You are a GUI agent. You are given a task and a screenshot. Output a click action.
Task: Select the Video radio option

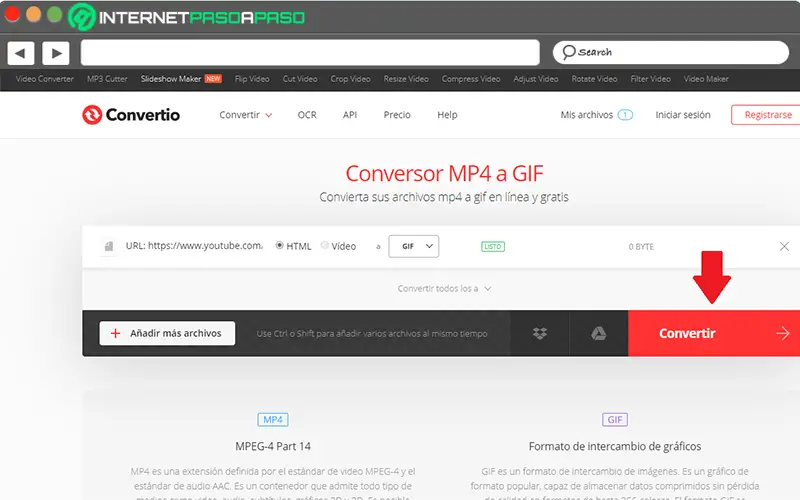point(324,245)
